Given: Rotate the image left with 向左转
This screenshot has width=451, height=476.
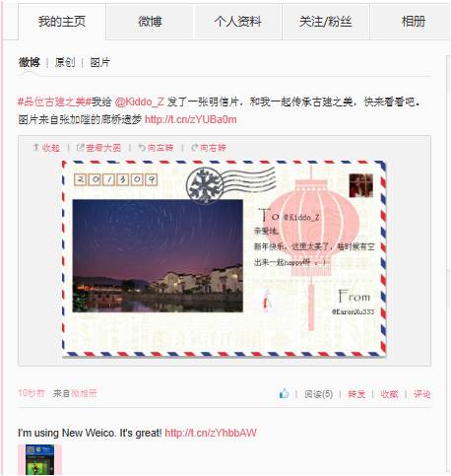Looking at the screenshot, I should [x=156, y=148].
